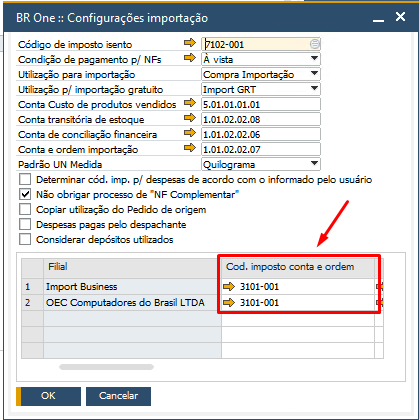The height and width of the screenshot is (420, 419).
Task: Click 3101-001 in the OEC Computadores row
Action: pos(259,303)
